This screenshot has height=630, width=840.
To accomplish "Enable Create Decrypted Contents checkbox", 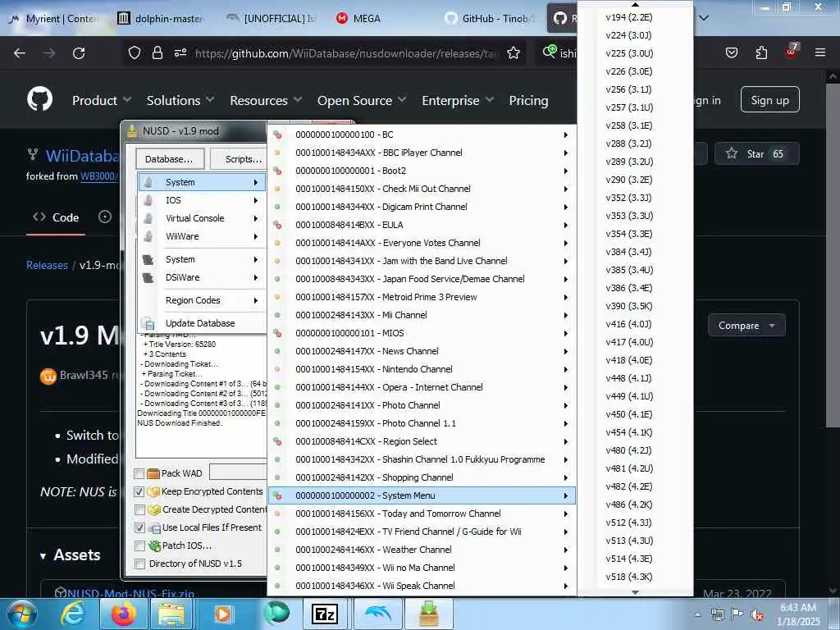I will (139, 509).
